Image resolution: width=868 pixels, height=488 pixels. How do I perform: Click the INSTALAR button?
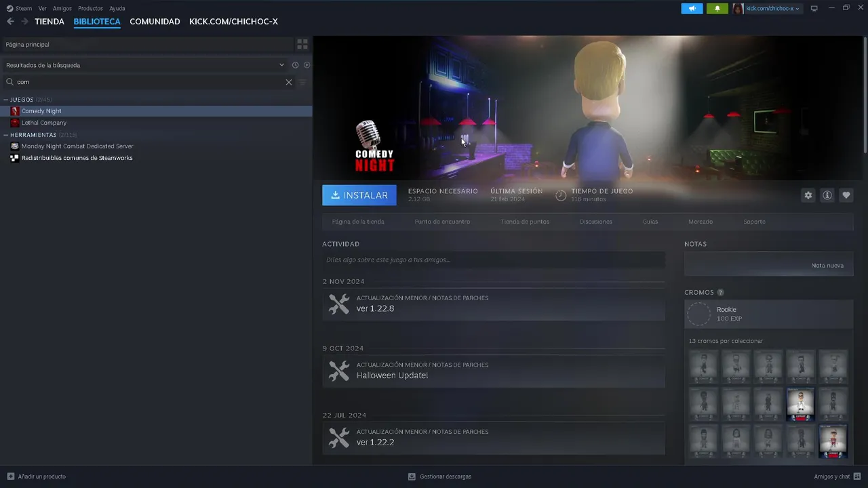pos(359,195)
